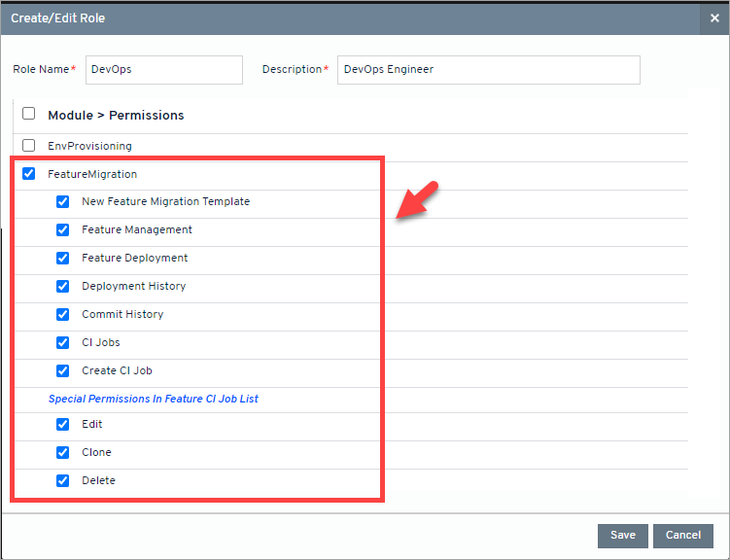Uncheck the FeatureMigration module checkbox
Screen dimensions: 730x560
click(29, 174)
